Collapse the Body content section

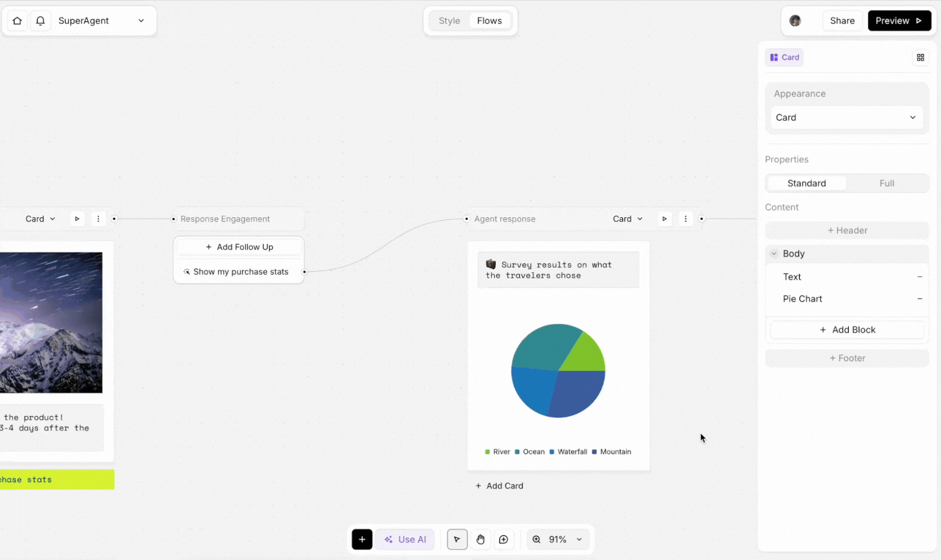pos(773,253)
